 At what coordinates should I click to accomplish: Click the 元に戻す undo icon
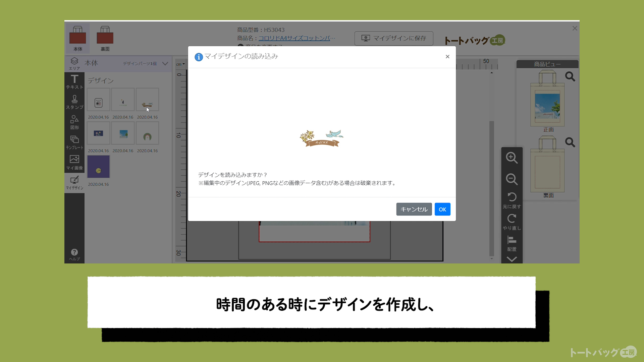[x=512, y=200]
